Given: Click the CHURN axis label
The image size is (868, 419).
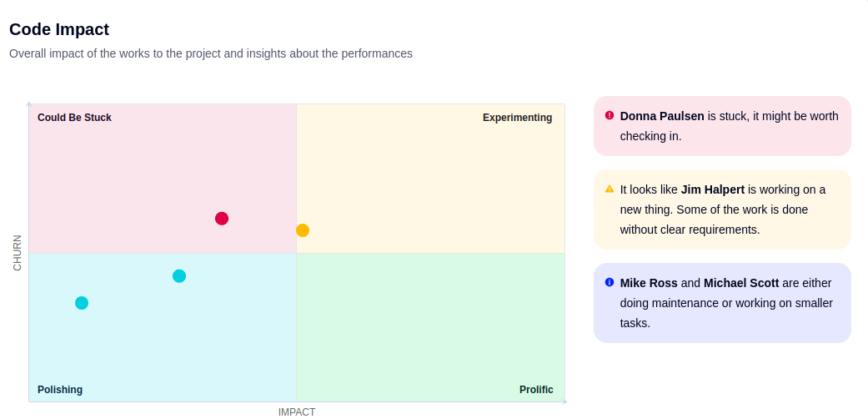Looking at the screenshot, I should (x=18, y=253).
